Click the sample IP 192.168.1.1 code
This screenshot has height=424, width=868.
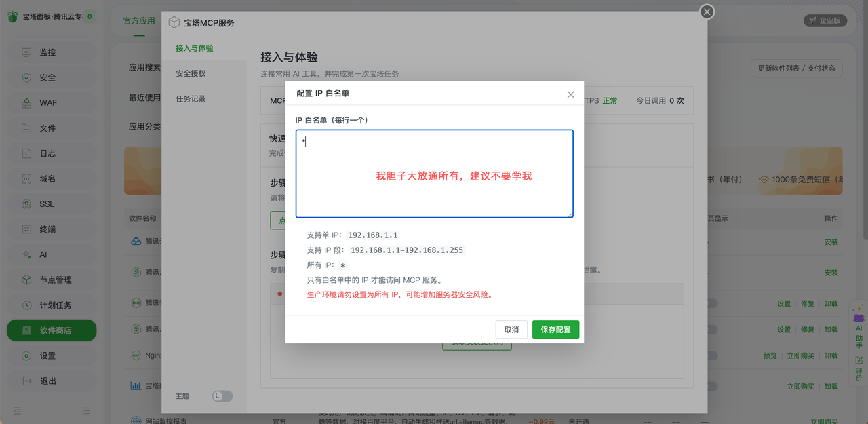click(x=373, y=235)
